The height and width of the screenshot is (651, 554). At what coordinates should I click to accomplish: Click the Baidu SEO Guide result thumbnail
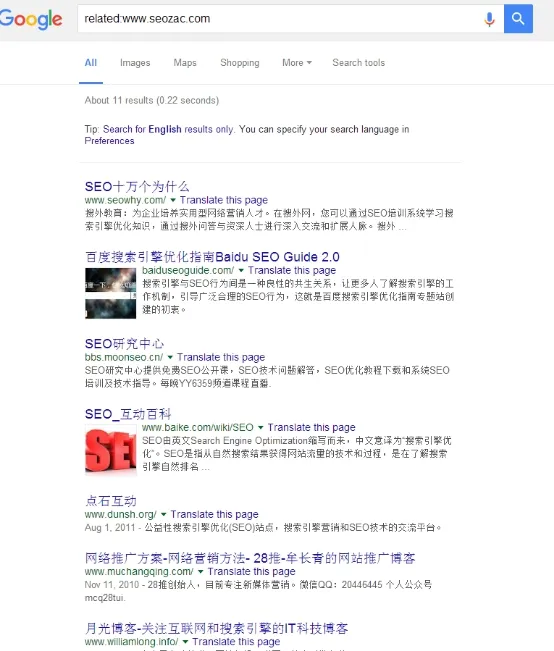[110, 293]
